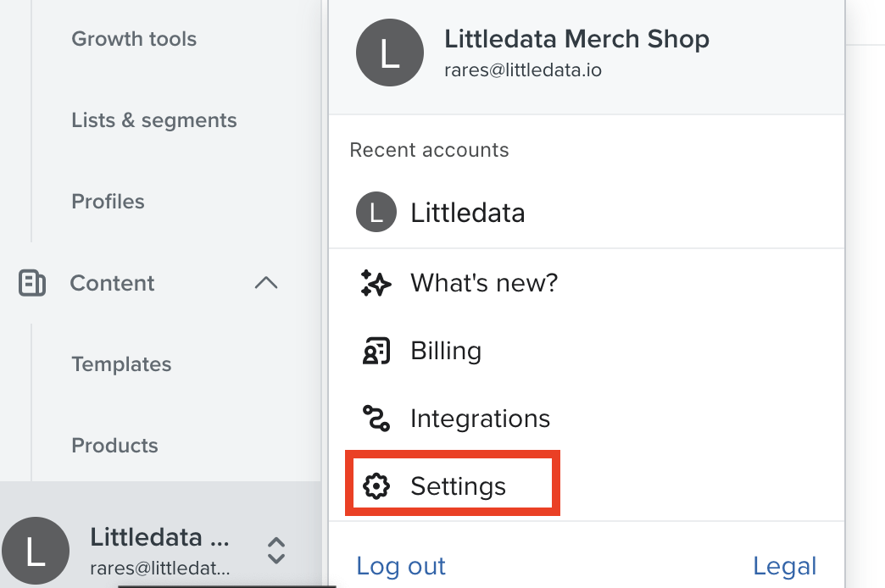The width and height of the screenshot is (885, 588).
Task: Click the large Littledata Merch Shop avatar
Action: [x=389, y=53]
